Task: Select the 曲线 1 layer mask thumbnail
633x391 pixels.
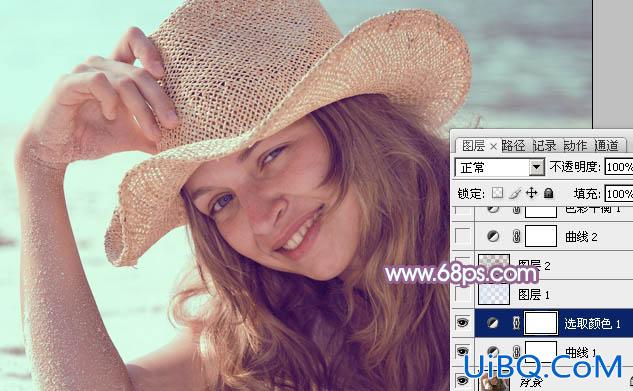Action: coord(541,351)
